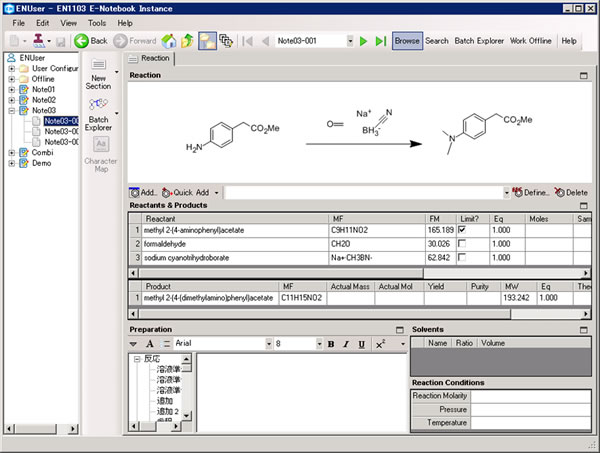Viewport: 600px width, 453px height.
Task: Expand the Note01 tree node
Action: [x=11, y=89]
